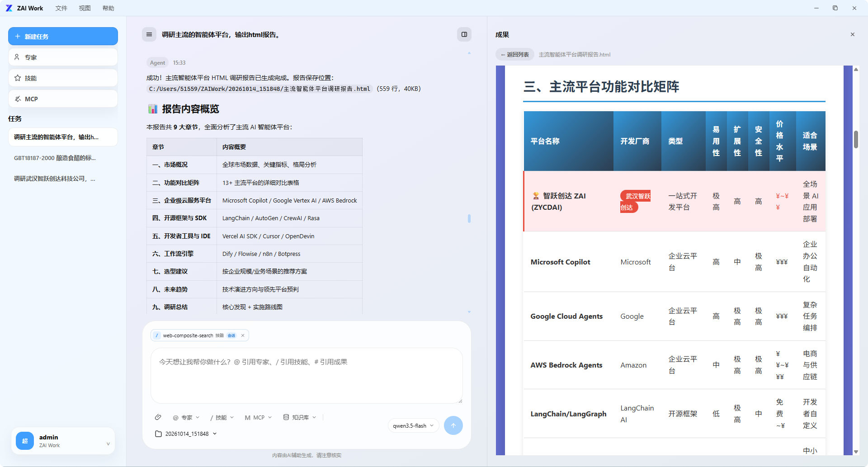Click the LangChain/LangGraph row name

568,414
